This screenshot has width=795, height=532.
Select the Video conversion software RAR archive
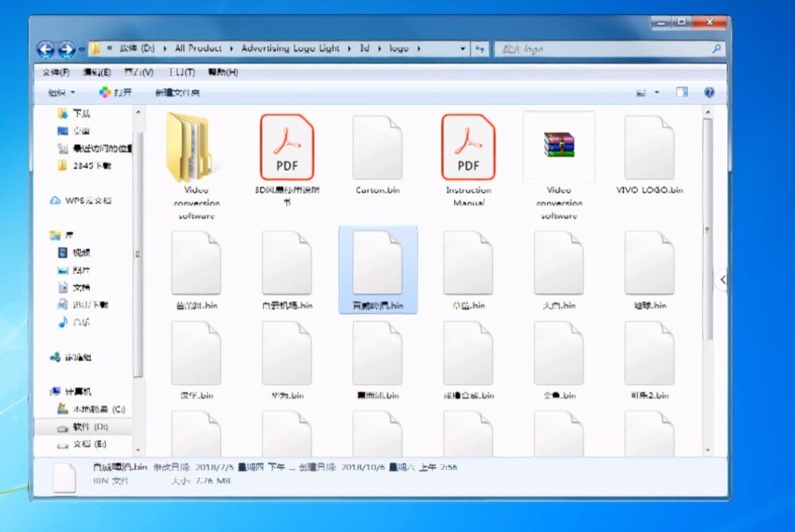[559, 166]
